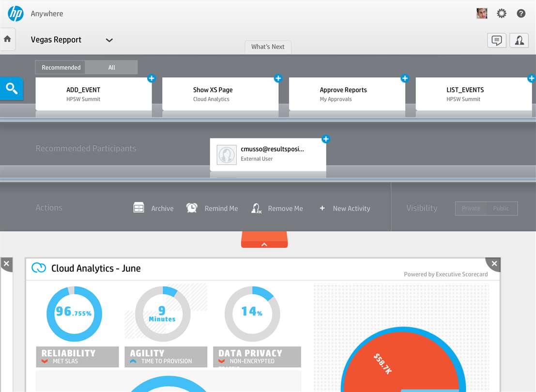Click the RELIABILITY Met SLAs label
This screenshot has width=536, height=392.
77,357
